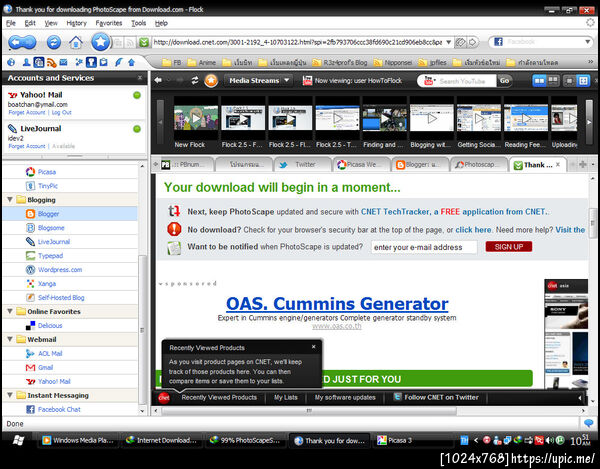Open the address bar history dropdown arrow
This screenshot has width=600, height=469.
(x=448, y=42)
